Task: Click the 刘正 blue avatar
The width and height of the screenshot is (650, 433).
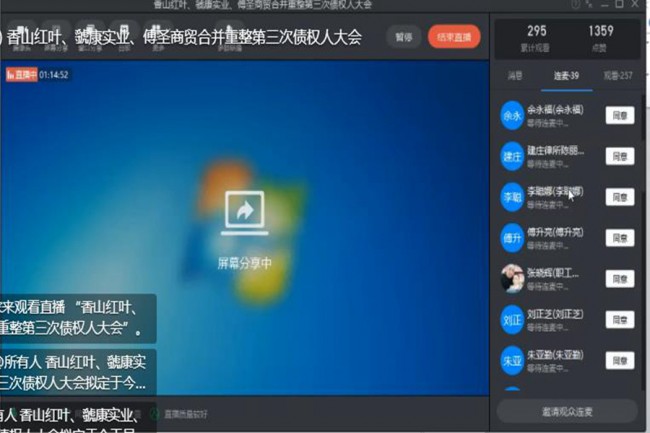Action: click(x=512, y=319)
